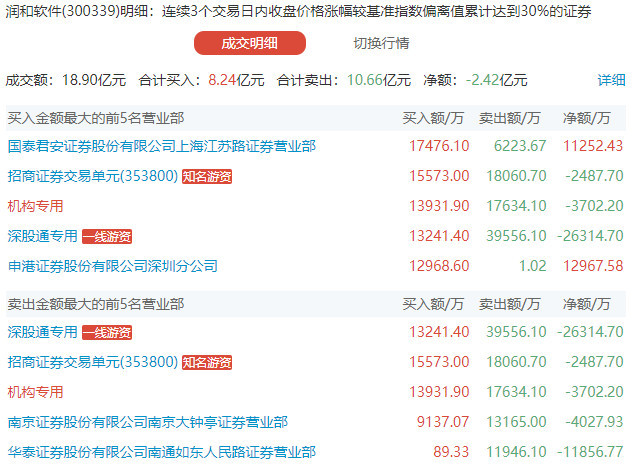Open 机构专用 in the buy list
The image size is (632, 470).
pos(35,206)
